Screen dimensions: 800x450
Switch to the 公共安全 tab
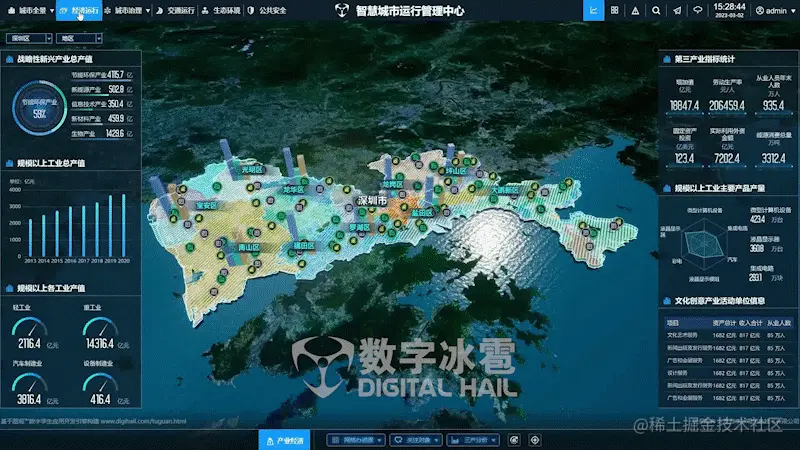267,10
